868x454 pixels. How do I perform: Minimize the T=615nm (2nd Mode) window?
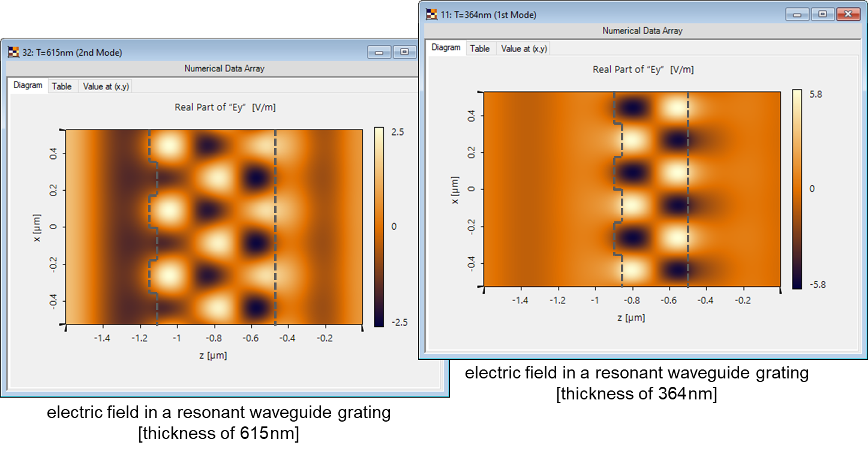click(x=379, y=52)
